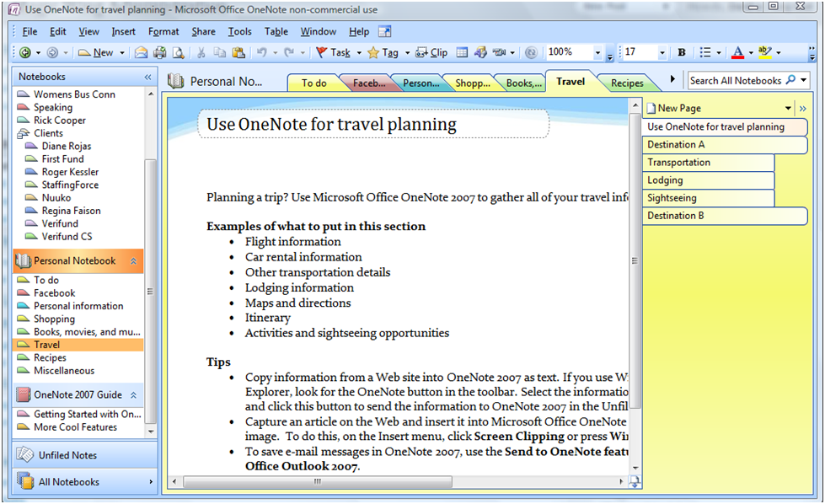Click the Sync circular arrows icon
Screen dimensions: 825x504
point(531,52)
